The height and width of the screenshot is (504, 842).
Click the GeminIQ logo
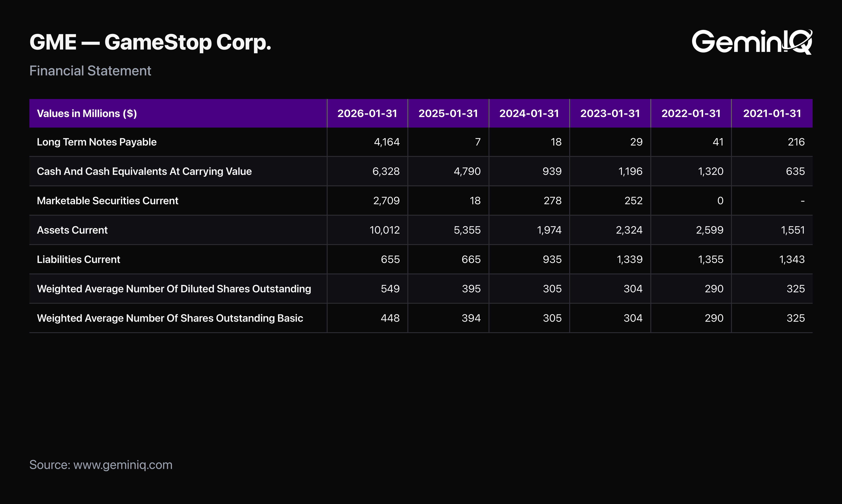click(x=752, y=42)
